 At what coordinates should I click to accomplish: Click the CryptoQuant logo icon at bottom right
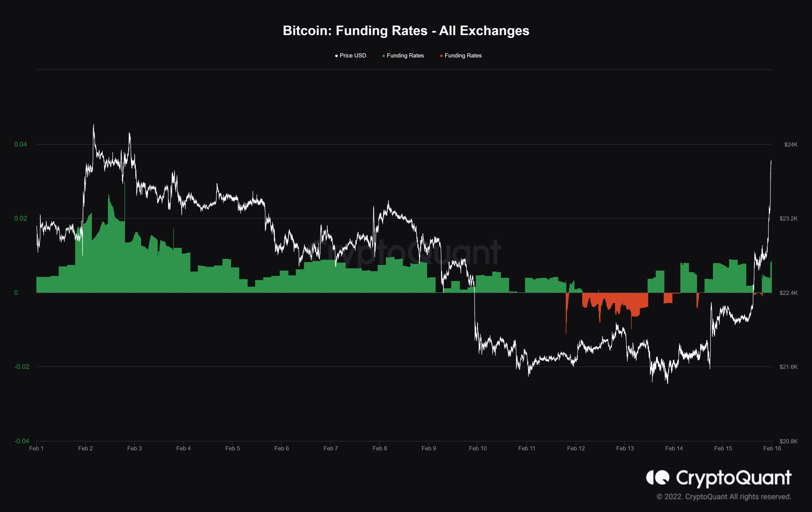(x=657, y=477)
